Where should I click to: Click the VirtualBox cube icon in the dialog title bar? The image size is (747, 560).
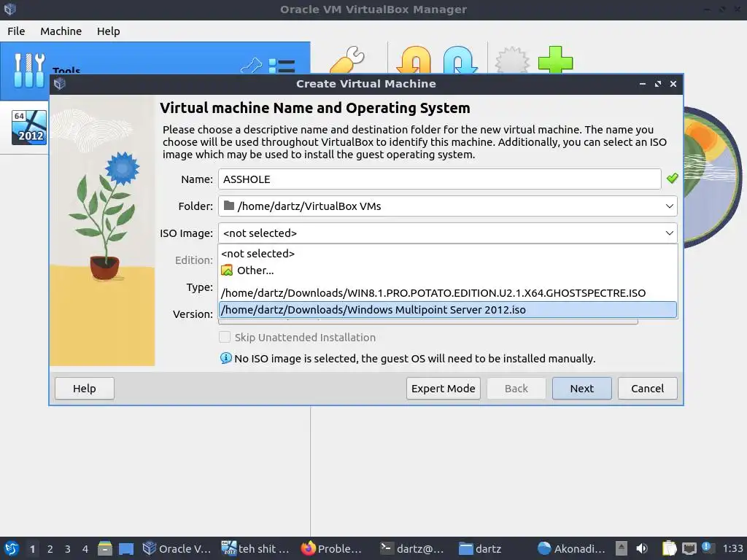click(x=60, y=84)
